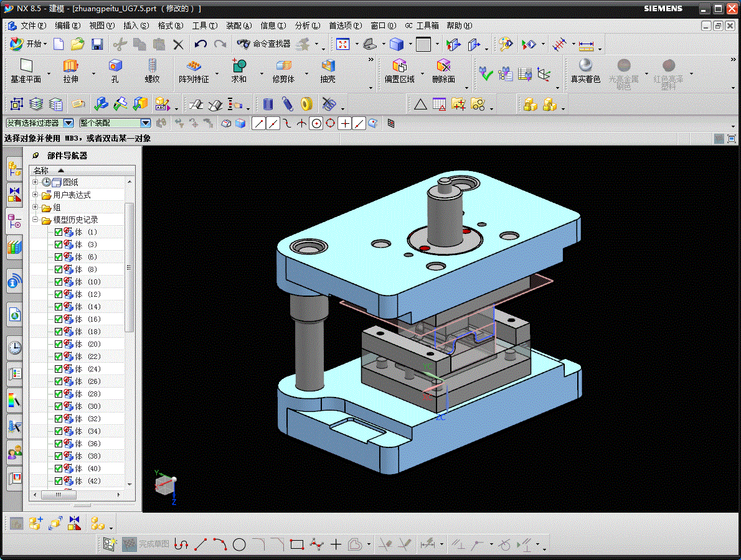Open the 偏置区域 (Offset Region) tool
The width and height of the screenshot is (741, 560).
coord(399,70)
